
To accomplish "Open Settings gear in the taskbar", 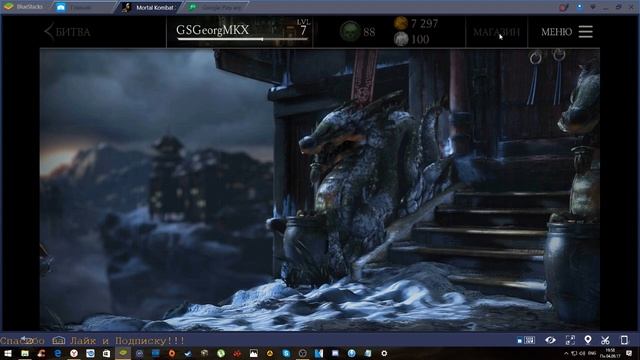I will (x=384, y=353).
